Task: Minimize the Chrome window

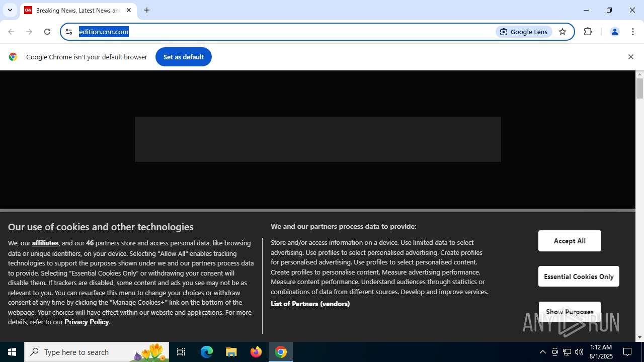Action: tap(586, 10)
